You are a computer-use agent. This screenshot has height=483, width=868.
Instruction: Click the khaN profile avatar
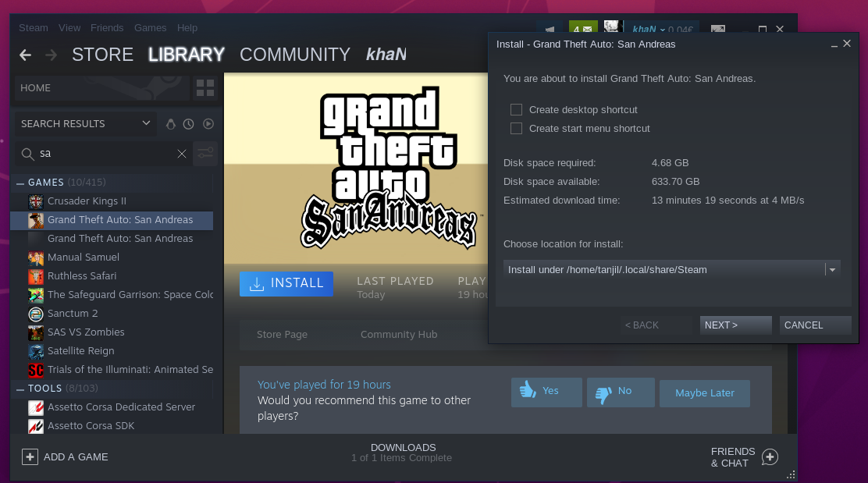click(x=614, y=27)
